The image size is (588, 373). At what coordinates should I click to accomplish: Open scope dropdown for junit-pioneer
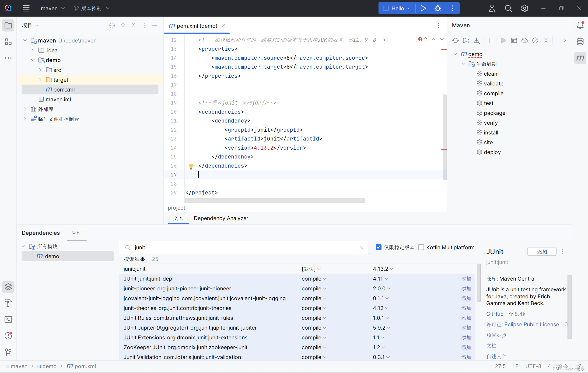pos(314,289)
